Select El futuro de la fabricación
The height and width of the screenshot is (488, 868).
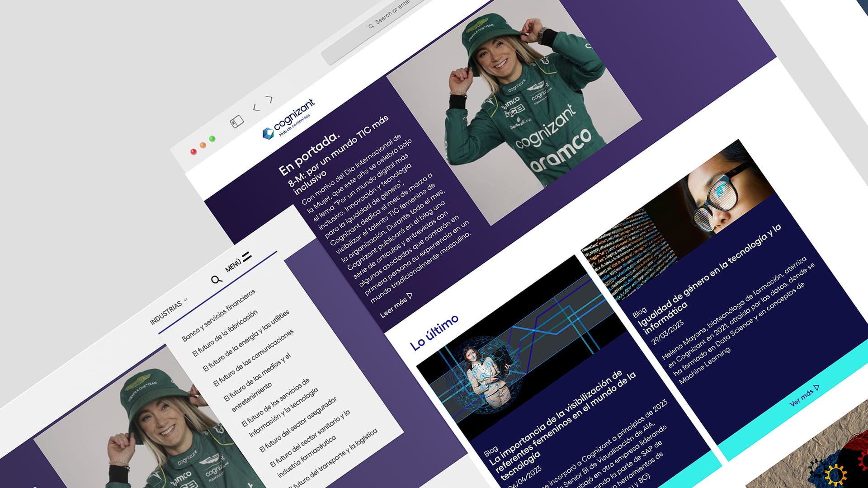[x=225, y=333]
